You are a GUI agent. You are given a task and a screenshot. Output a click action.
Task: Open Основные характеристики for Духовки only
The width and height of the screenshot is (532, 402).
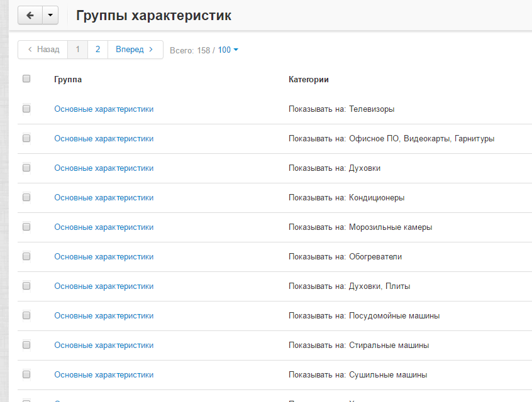[104, 168]
